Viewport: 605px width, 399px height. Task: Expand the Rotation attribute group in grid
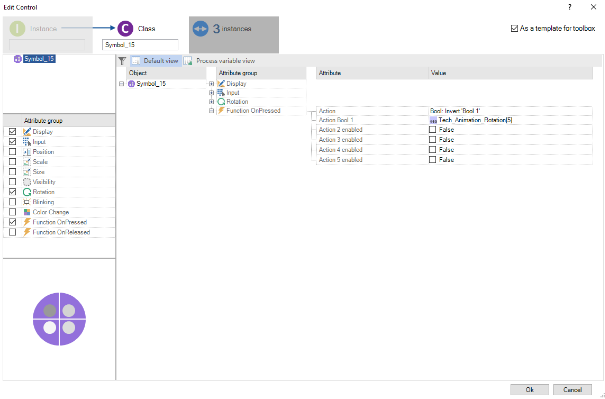tap(211, 102)
